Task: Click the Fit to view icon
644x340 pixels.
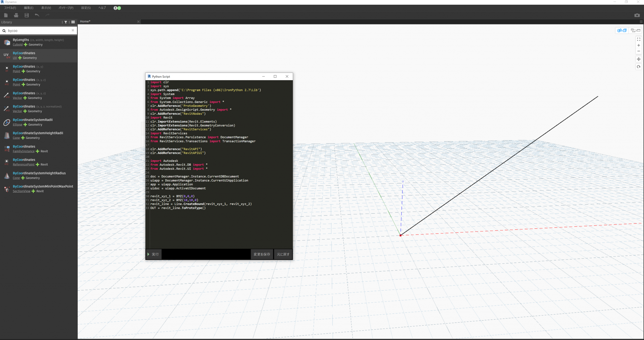Action: 639,39
